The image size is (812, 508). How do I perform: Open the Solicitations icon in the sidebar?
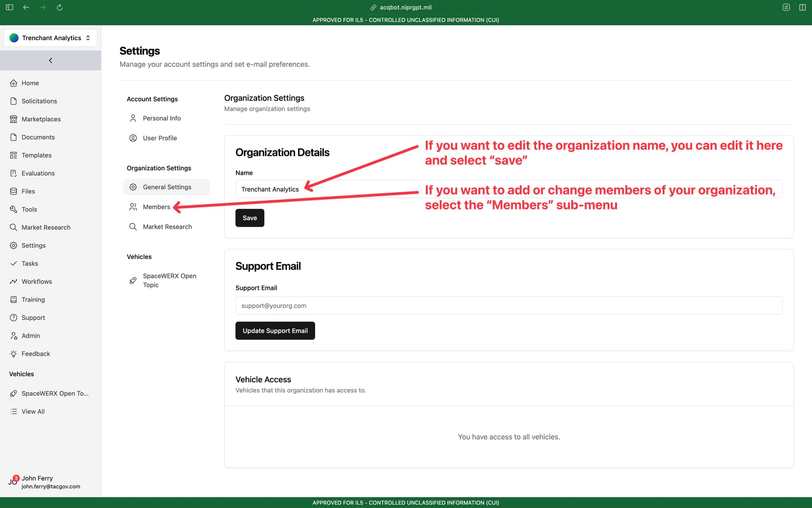14,101
